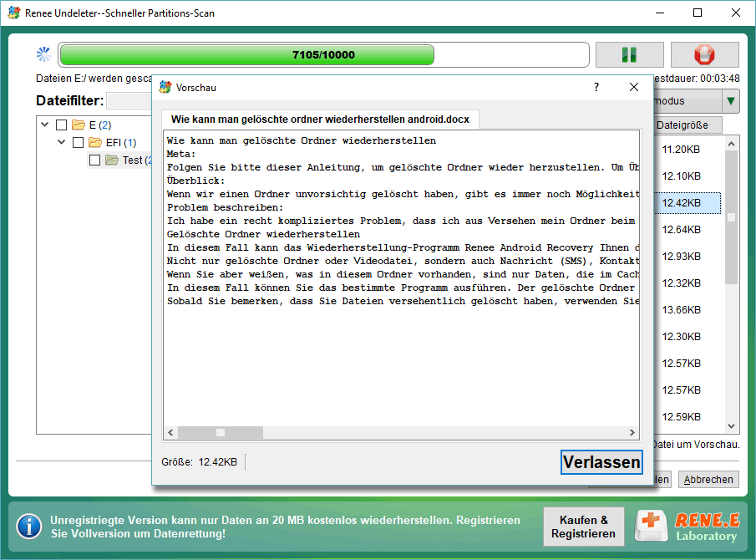Click the Test folder icon
Screen dimensions: 756x560
(x=112, y=160)
